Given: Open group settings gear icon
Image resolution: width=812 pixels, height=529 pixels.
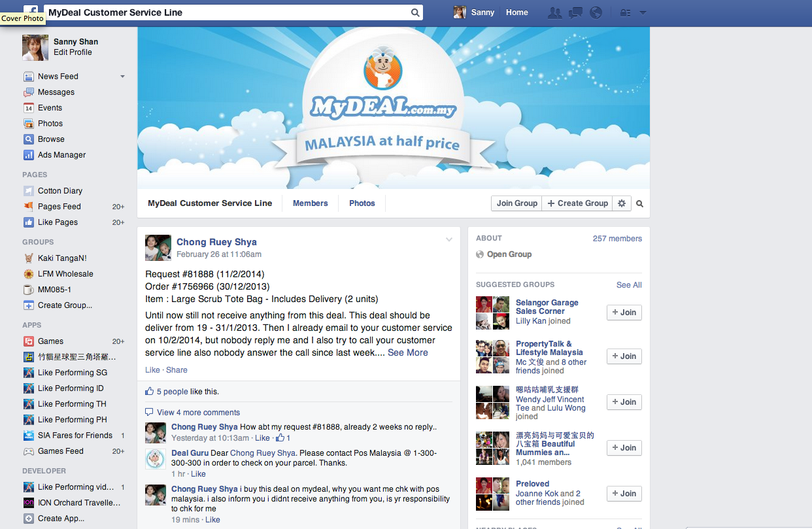Looking at the screenshot, I should [622, 203].
